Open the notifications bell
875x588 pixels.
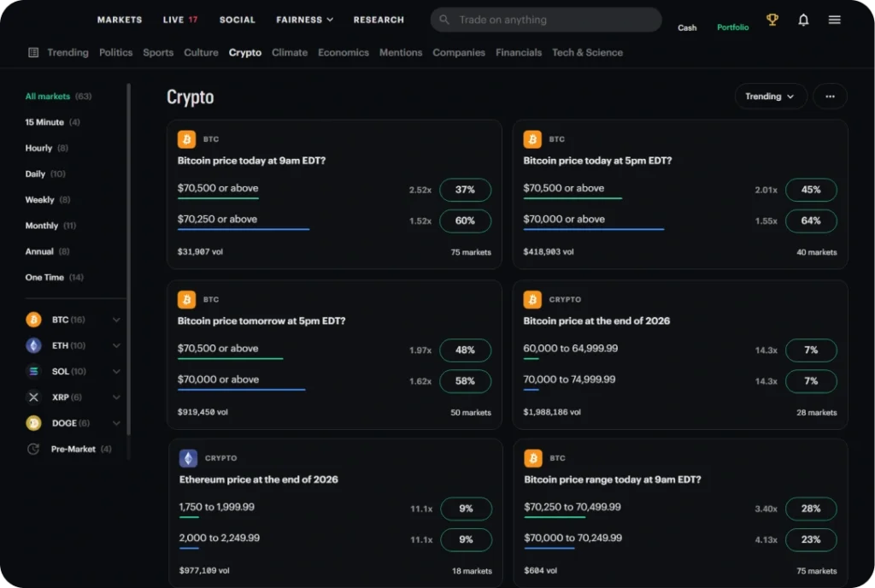click(803, 20)
